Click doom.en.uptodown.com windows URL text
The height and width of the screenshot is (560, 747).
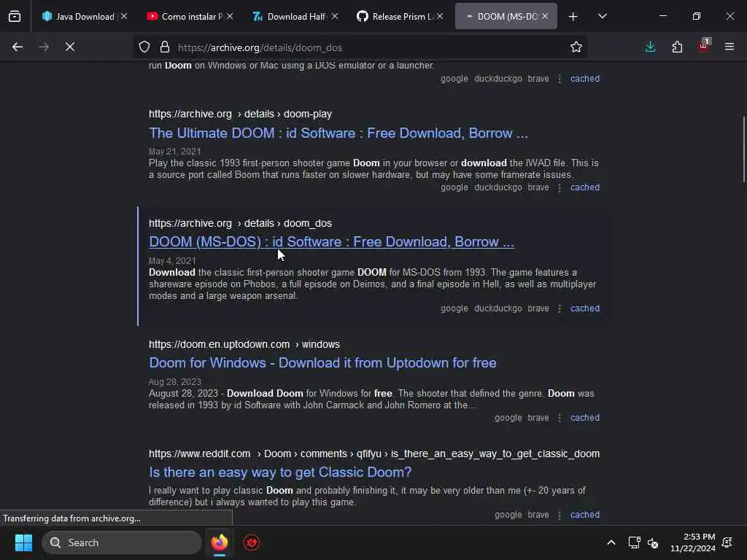point(244,344)
